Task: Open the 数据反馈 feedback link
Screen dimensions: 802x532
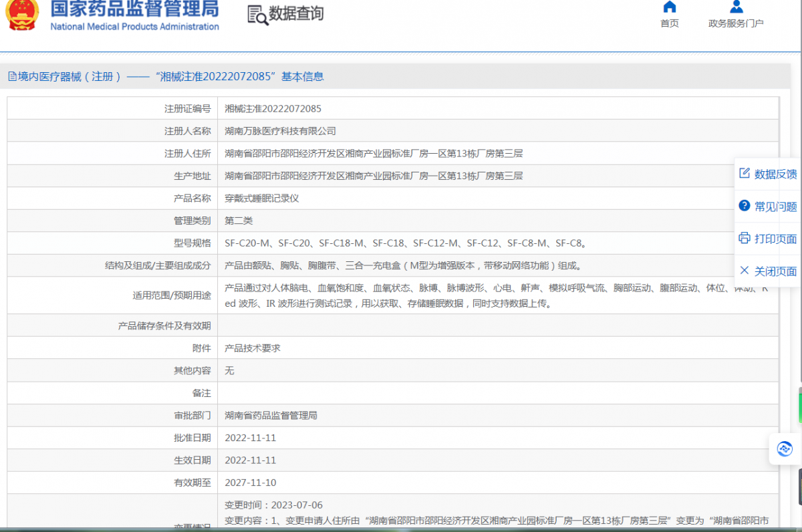Action: 775,173
